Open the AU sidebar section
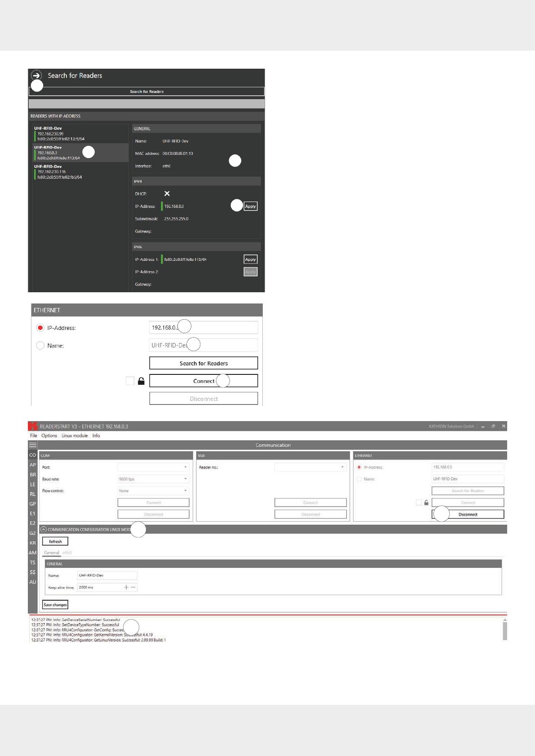Viewport: 535px width, 756px height. point(33,582)
